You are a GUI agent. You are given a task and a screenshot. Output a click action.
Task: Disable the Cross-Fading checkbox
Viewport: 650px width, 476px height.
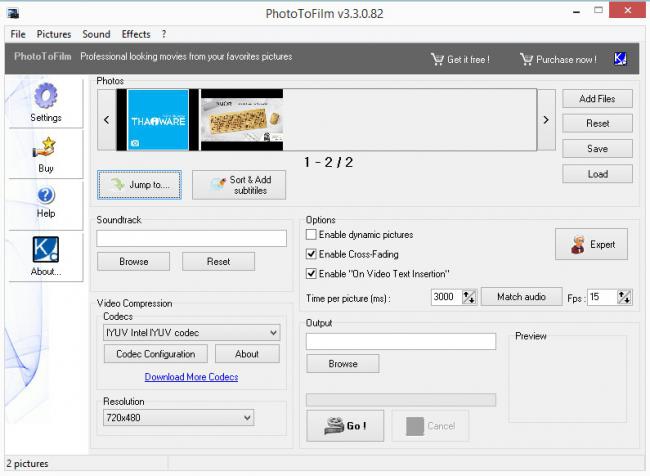click(x=311, y=254)
